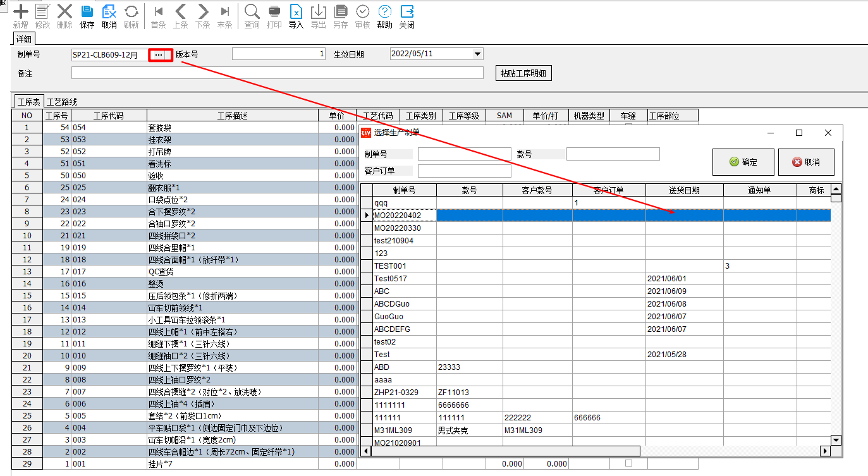Switch to the 工艺路线 tab
The image size is (868, 476).
(61, 102)
